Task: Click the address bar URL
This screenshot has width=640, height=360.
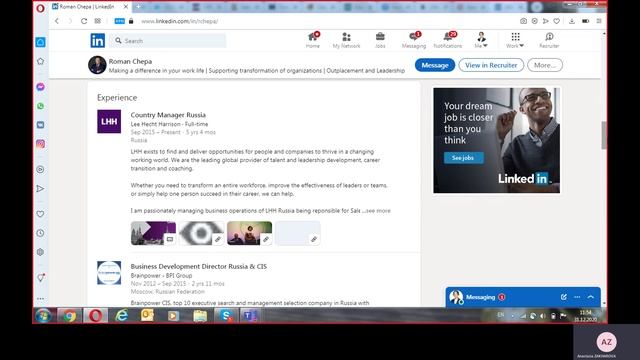Action: (180, 21)
